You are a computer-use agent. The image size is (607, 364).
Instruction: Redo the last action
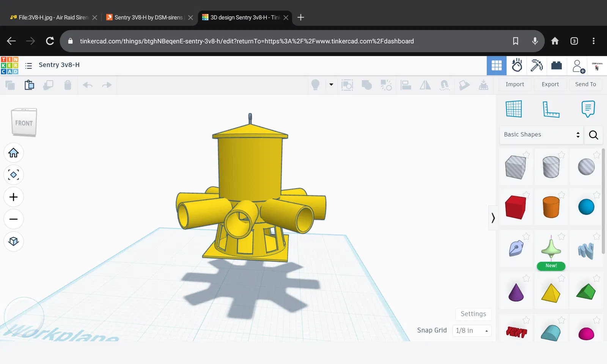(107, 85)
